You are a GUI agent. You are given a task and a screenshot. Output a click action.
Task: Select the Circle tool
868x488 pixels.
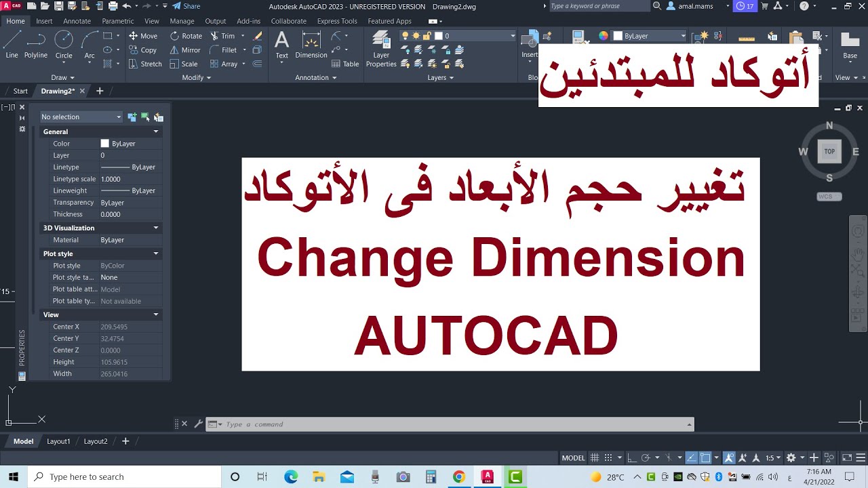click(64, 45)
